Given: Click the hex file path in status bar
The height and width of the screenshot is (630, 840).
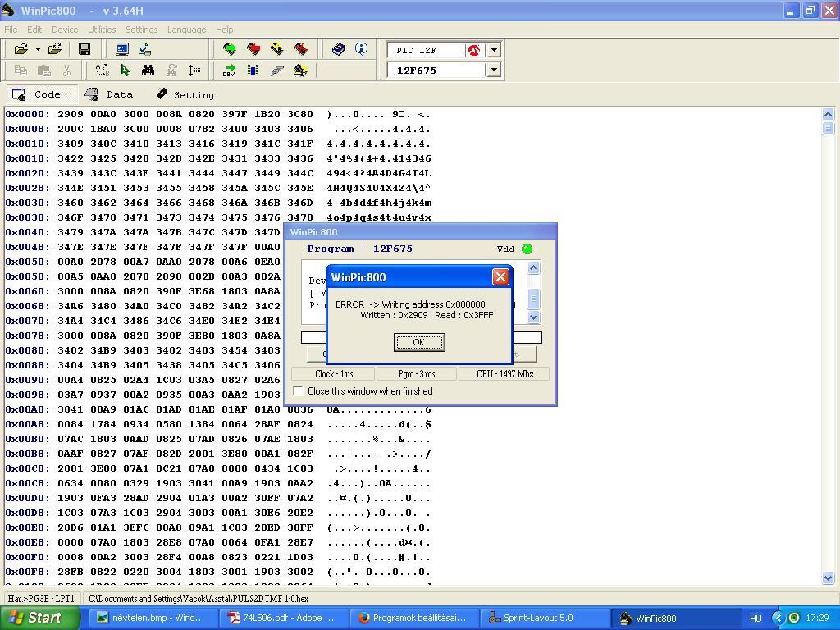Looking at the screenshot, I should coord(199,599).
